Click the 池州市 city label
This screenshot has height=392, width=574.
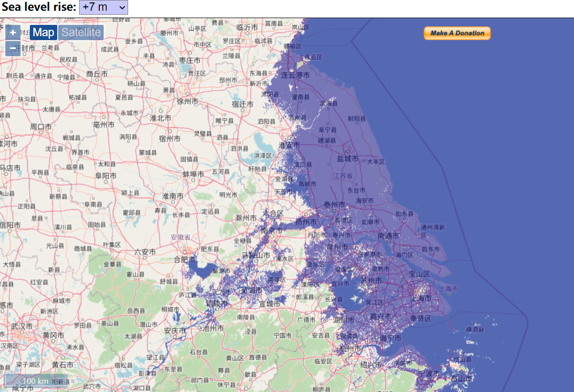214,328
